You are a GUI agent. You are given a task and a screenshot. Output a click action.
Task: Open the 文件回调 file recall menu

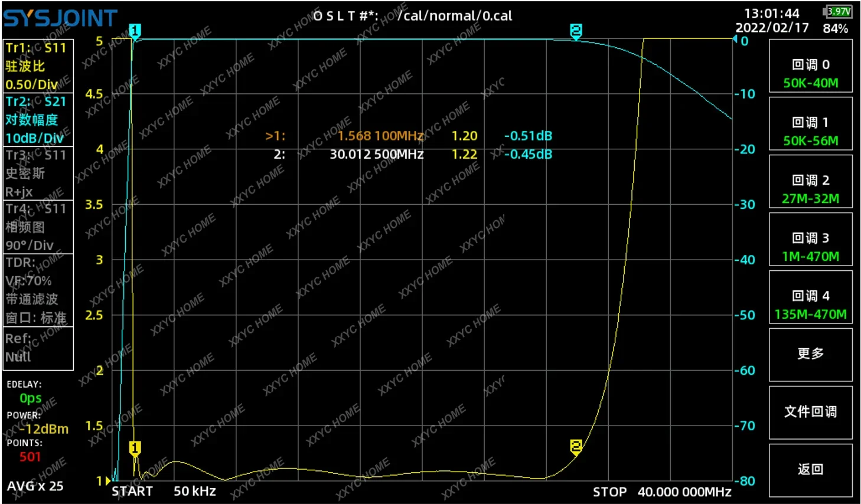810,412
